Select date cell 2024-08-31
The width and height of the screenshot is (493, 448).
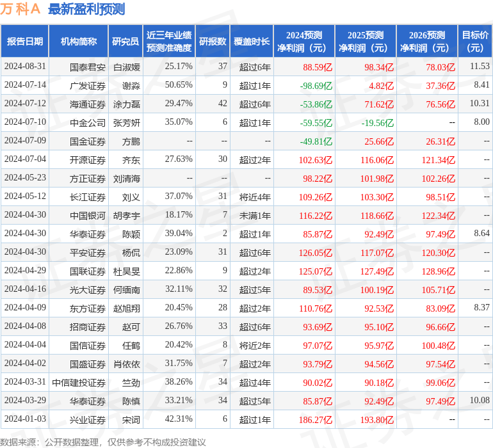pos(25,67)
